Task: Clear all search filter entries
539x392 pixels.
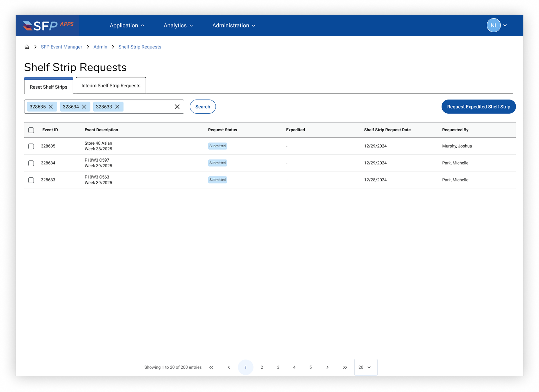Action: click(x=177, y=107)
